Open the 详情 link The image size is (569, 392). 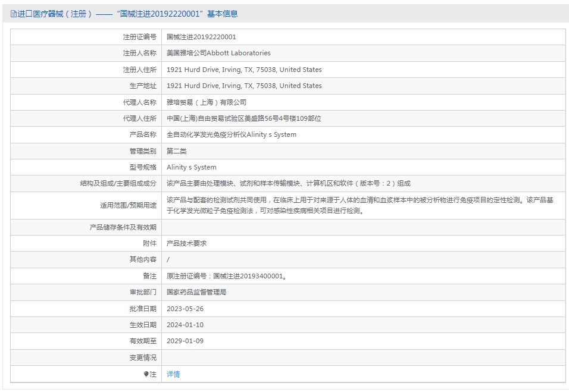(173, 374)
